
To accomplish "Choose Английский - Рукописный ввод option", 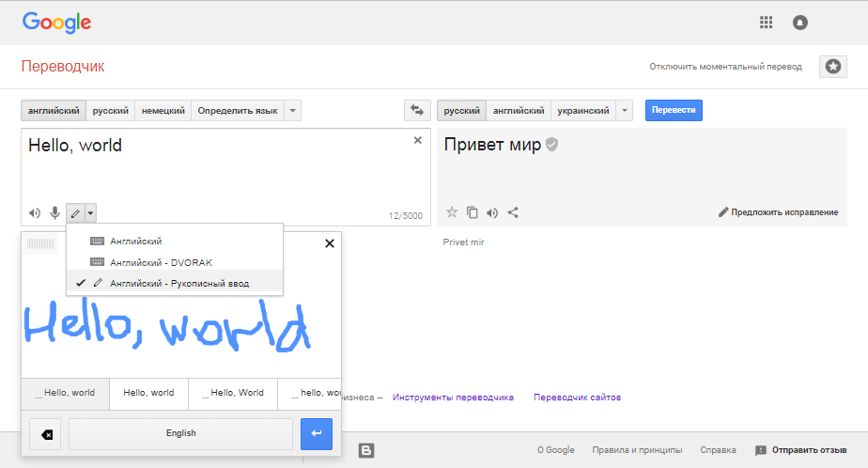I will coord(175,283).
